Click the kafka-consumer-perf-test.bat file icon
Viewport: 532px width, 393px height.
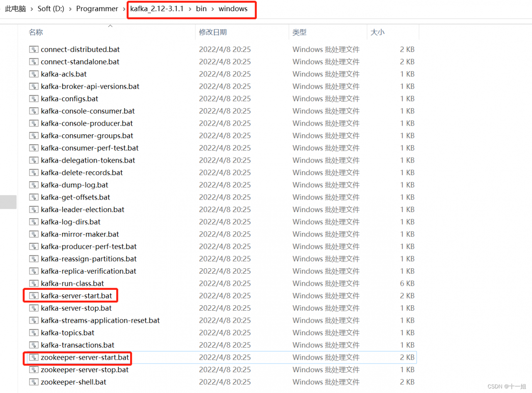tap(34, 148)
